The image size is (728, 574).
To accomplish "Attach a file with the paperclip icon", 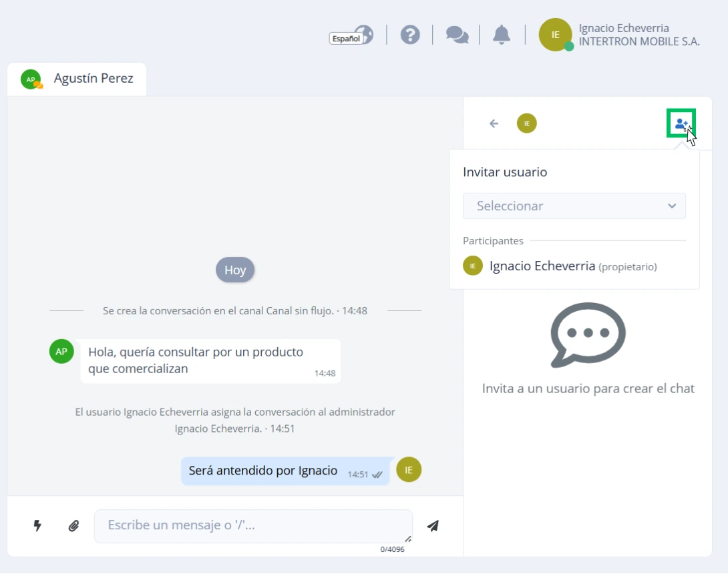I will 73,526.
